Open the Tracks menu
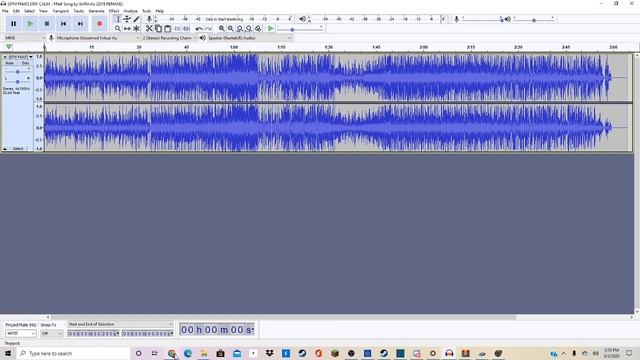 tap(78, 11)
